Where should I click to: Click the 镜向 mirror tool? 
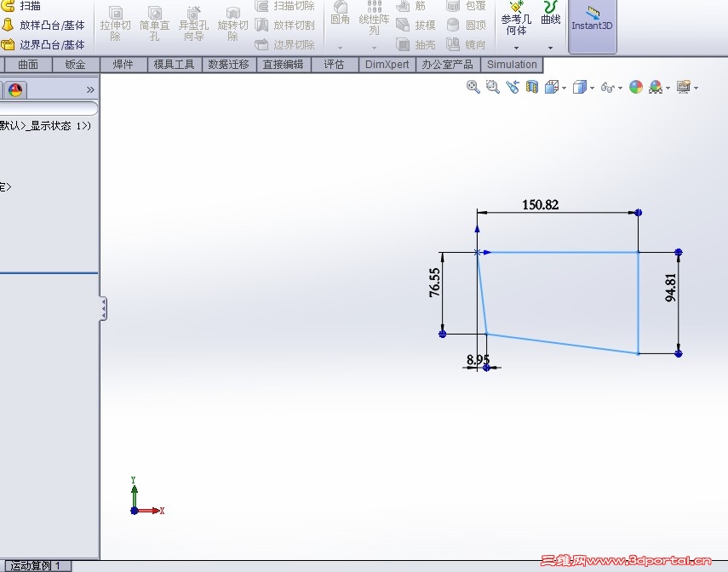pos(466,44)
